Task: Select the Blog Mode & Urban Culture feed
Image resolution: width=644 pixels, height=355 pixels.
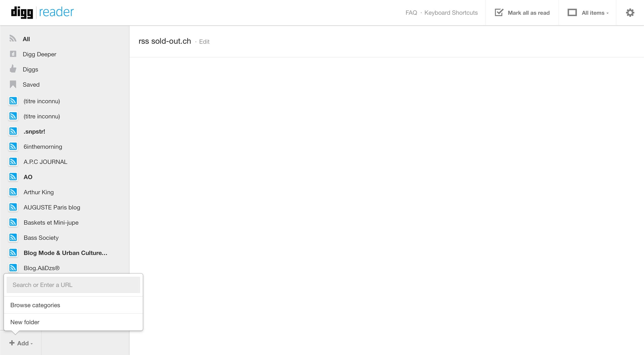Action: pyautogui.click(x=65, y=253)
